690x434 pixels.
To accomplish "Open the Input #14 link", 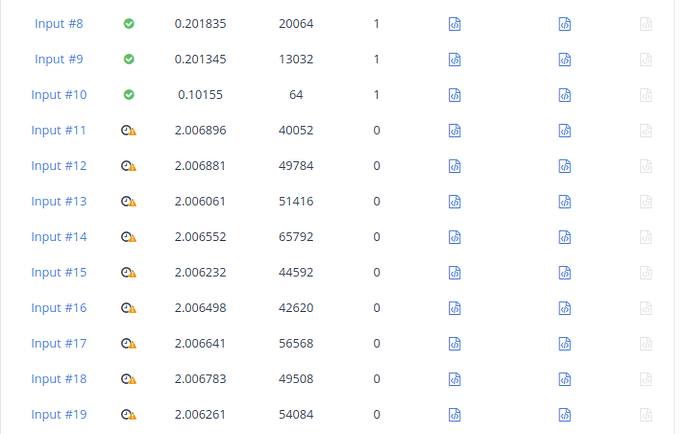I will [x=59, y=237].
